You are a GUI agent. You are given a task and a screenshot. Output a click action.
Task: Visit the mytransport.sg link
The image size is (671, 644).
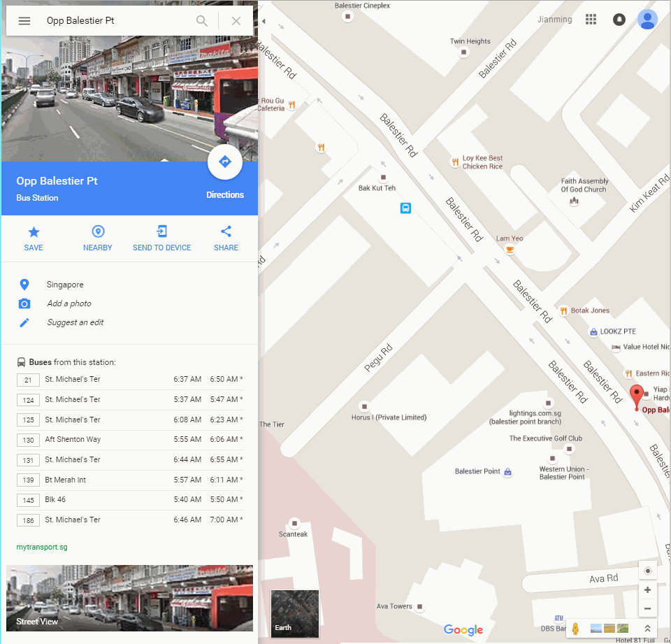42,548
